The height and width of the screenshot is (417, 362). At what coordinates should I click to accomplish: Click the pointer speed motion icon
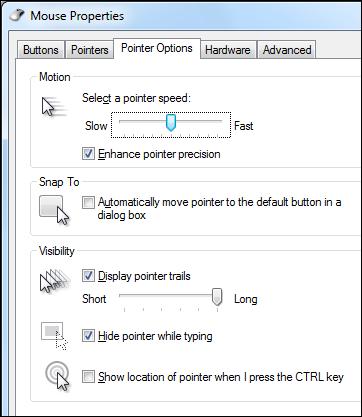point(54,106)
